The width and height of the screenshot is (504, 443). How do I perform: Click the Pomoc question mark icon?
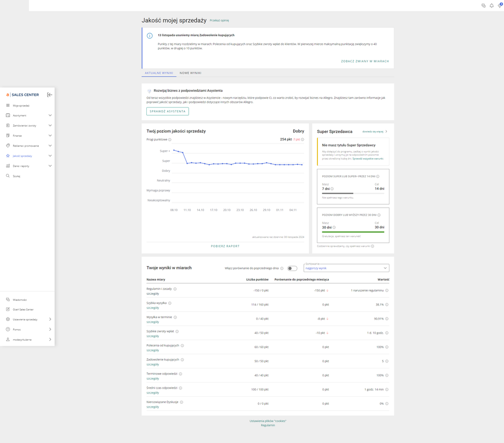(8, 330)
